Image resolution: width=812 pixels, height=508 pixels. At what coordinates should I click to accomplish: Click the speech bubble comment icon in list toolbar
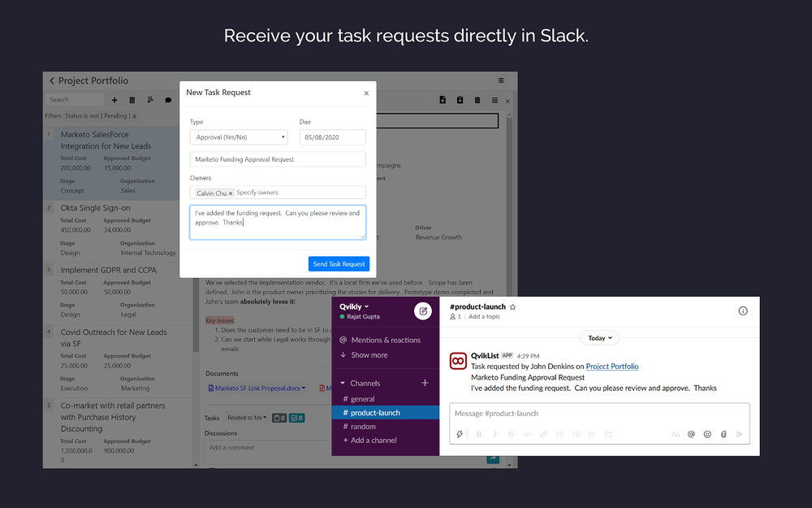[x=168, y=100]
